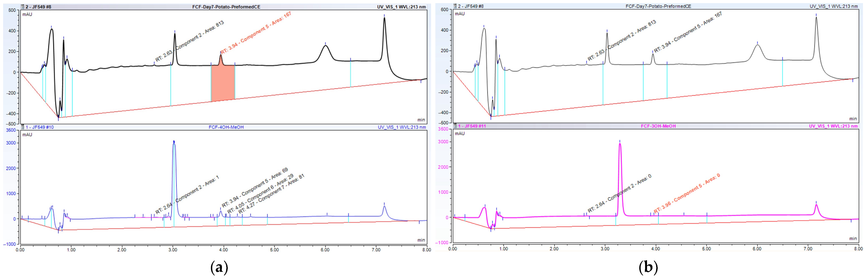The image size is (868, 279).
Task: Click 'RT: 4.27 - Component 7 - Area: 81' label
Action: tap(271, 193)
